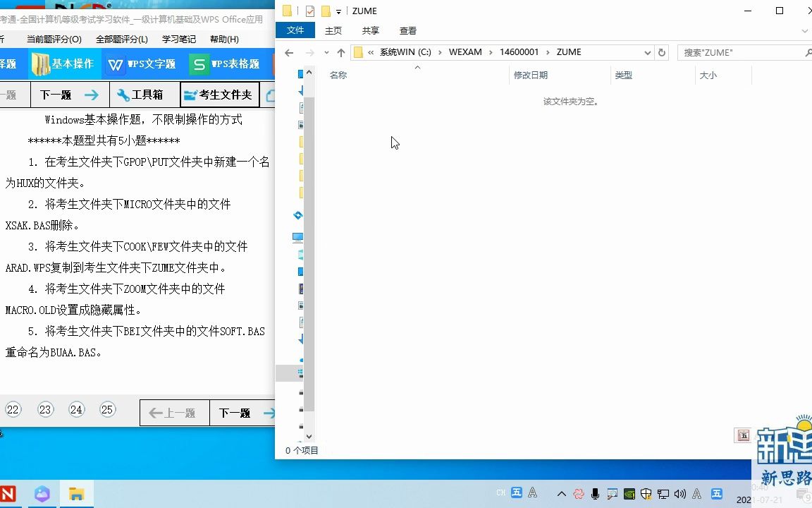Open NVIDIA settings from system tray

pos(629,494)
